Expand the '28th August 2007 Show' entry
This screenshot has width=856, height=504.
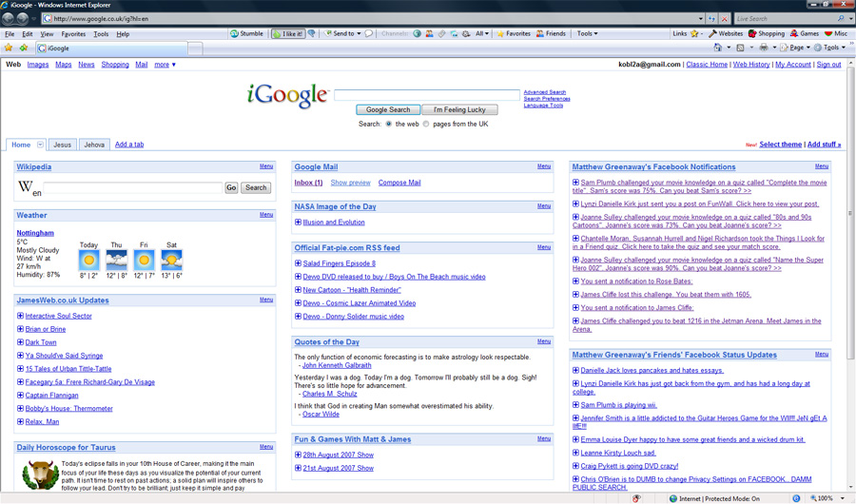(x=298, y=455)
